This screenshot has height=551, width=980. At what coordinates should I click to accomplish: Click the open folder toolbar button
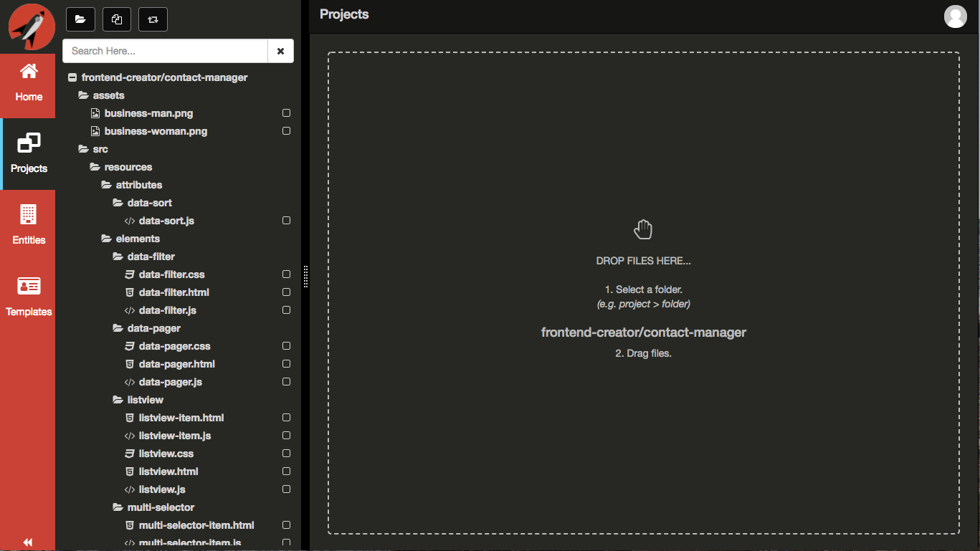(x=80, y=19)
